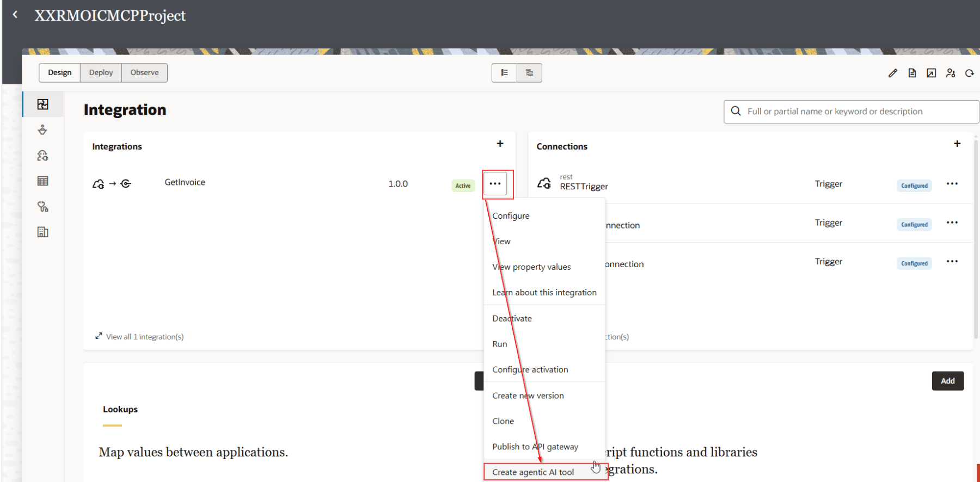The image size is (980, 482).
Task: Click the plus icon to add an integration
Action: 500,144
